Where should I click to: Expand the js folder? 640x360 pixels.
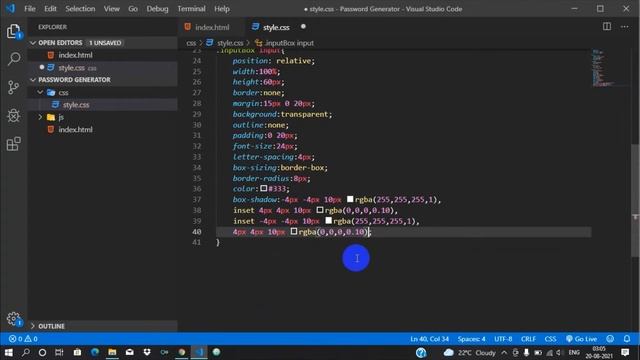40,117
